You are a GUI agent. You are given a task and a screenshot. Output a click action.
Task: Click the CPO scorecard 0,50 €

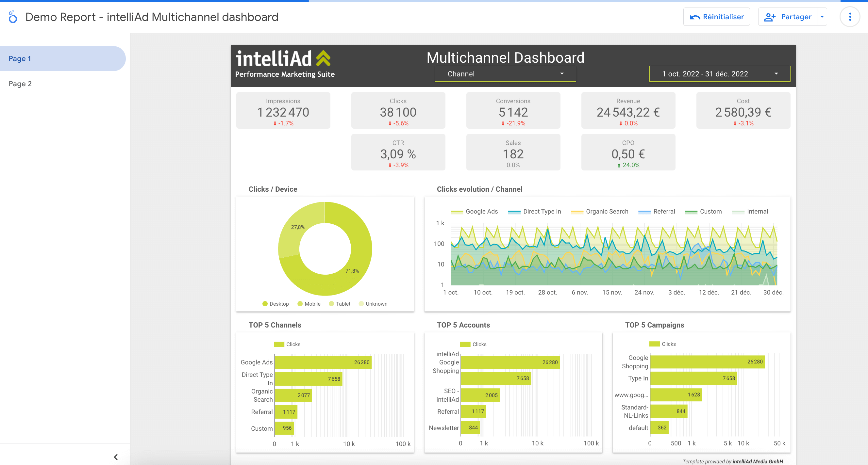click(x=628, y=152)
